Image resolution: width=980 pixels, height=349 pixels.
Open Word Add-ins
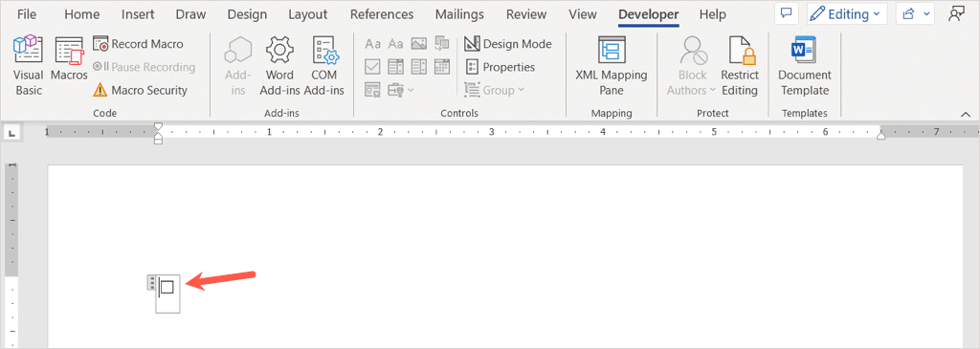(279, 66)
